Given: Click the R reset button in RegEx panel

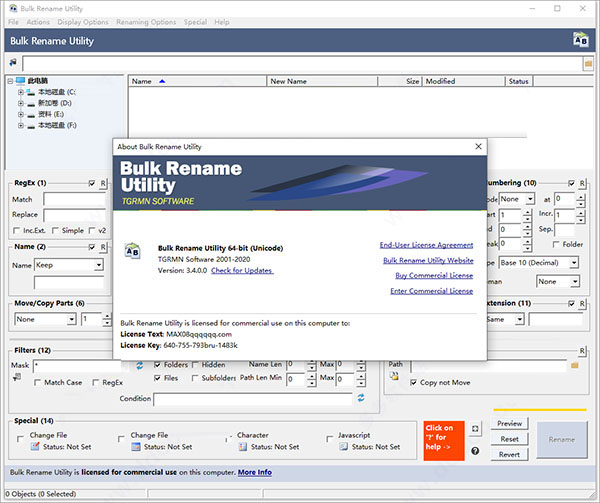Looking at the screenshot, I should (x=103, y=183).
